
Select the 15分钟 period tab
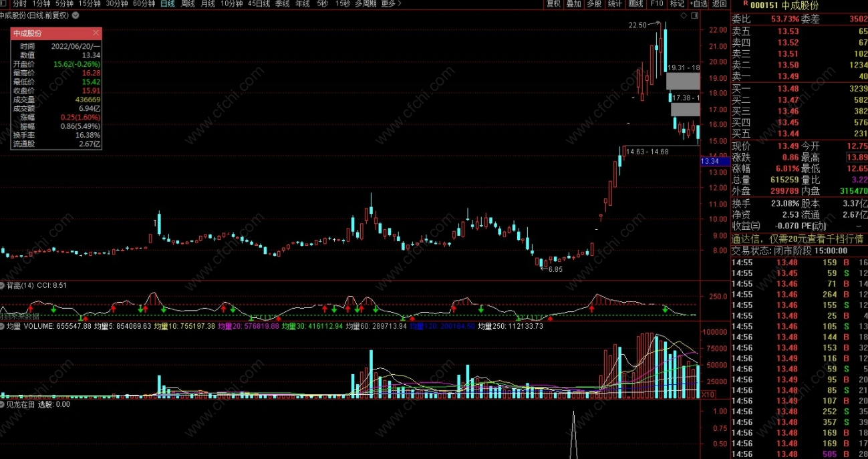click(90, 4)
